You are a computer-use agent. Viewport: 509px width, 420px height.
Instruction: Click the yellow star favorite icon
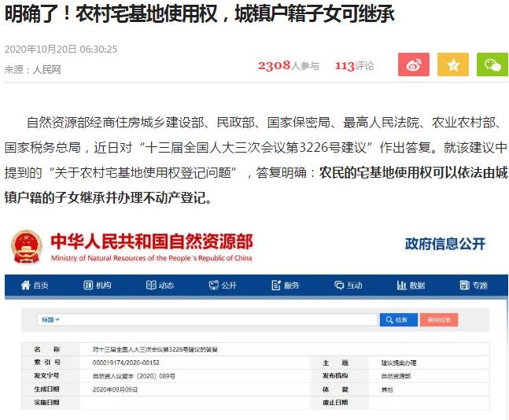452,65
